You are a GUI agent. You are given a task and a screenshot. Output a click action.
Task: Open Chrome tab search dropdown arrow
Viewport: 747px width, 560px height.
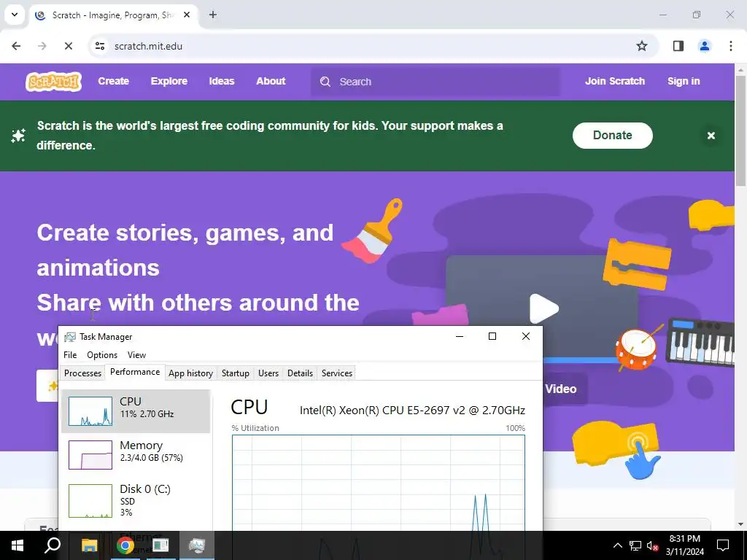pyautogui.click(x=15, y=15)
